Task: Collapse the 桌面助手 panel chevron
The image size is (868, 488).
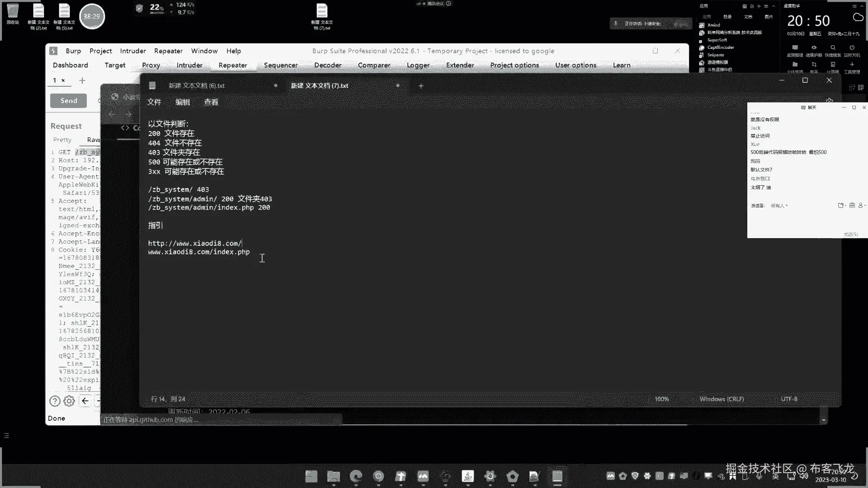Action: pos(862,6)
